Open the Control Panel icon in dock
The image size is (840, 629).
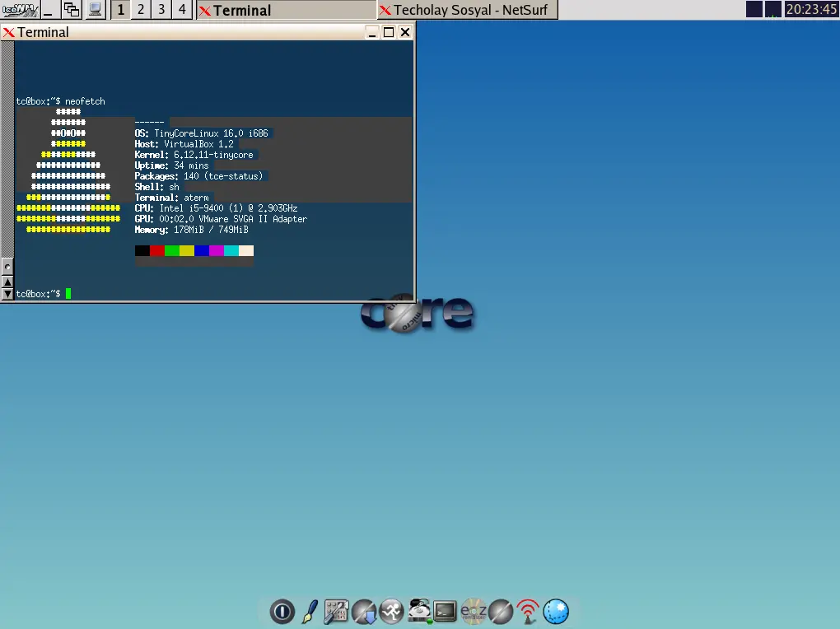(336, 612)
